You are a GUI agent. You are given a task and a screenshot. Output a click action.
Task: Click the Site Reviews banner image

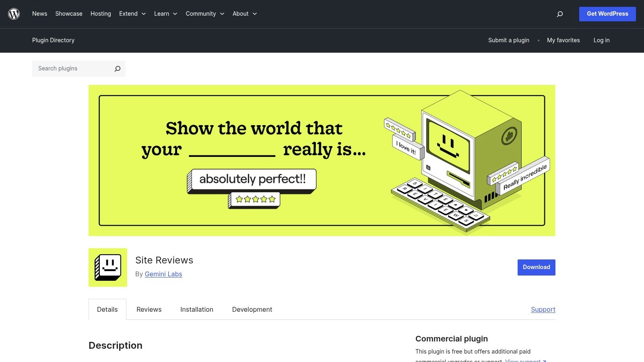(x=322, y=160)
